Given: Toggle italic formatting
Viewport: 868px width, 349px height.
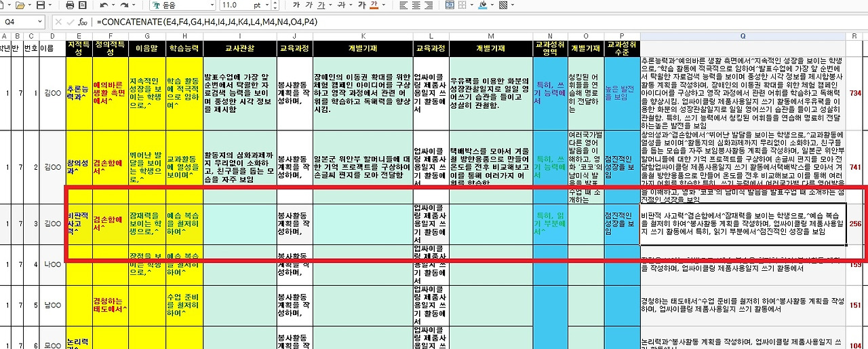Looking at the screenshot, I should click(x=309, y=5).
